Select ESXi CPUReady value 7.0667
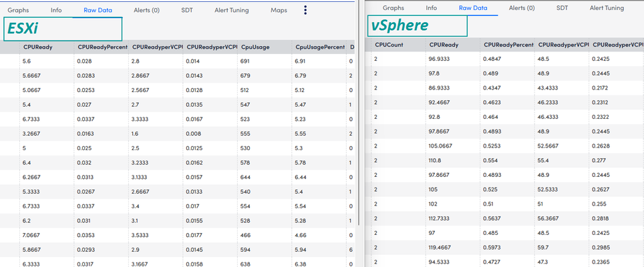The height and width of the screenshot is (267, 644). (x=31, y=235)
